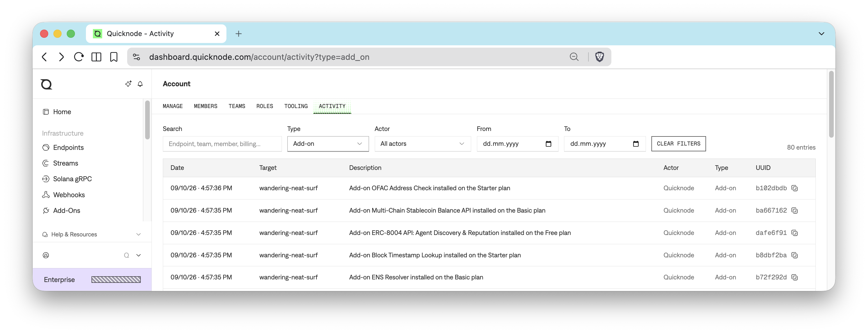The width and height of the screenshot is (868, 334).
Task: Copy UUID b102dbdb
Action: [x=795, y=188]
